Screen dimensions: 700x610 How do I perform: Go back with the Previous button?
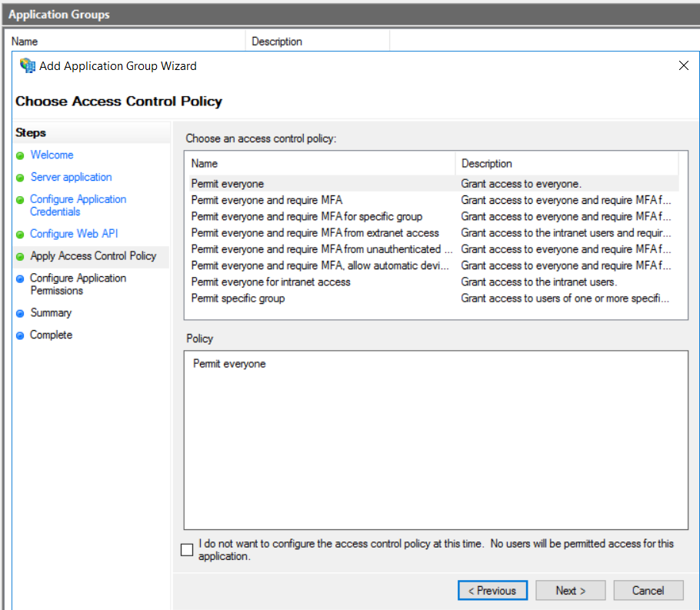[492, 591]
